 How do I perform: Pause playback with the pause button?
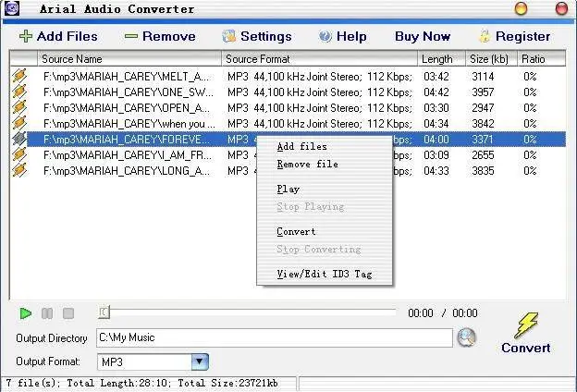pos(47,313)
